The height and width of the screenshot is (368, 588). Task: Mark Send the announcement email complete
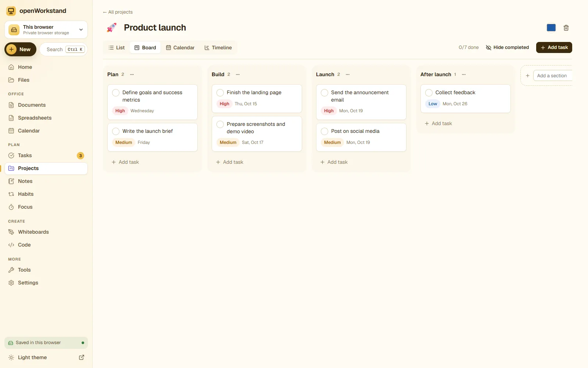coord(325,93)
